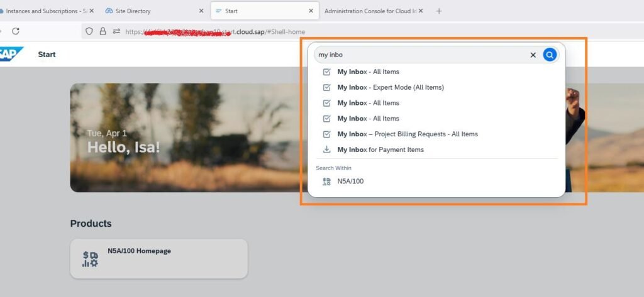Click the N5A/100 product icon under Search Within
This screenshot has height=297, width=644.
(326, 181)
